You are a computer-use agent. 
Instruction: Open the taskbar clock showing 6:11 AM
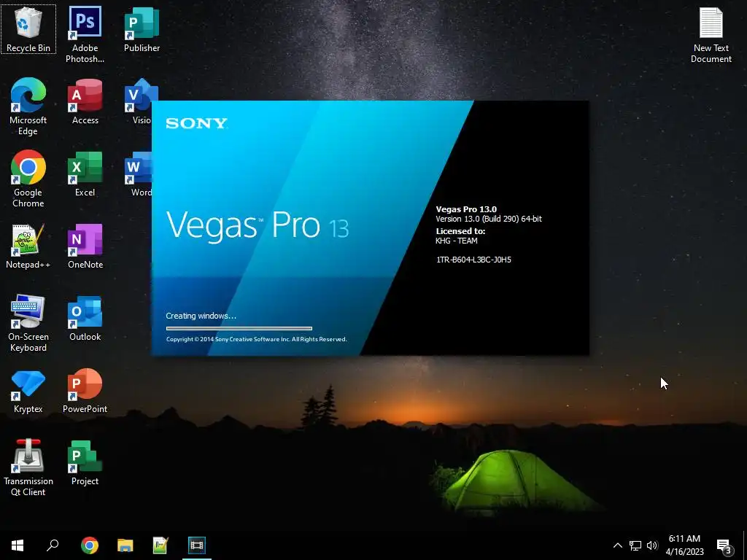click(684, 545)
